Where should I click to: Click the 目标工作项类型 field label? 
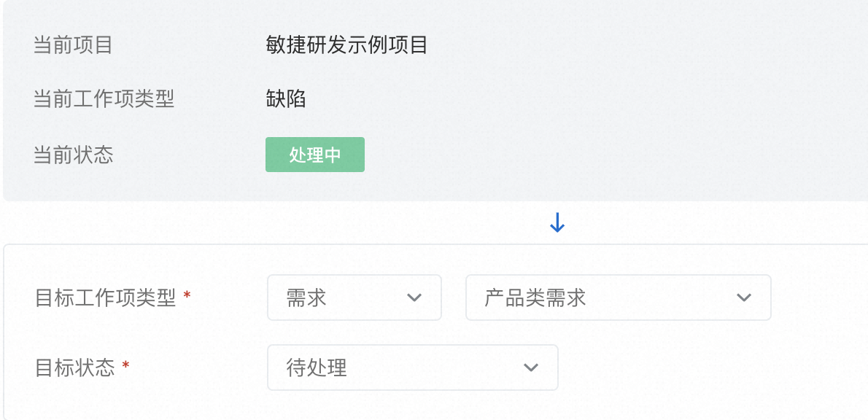click(x=106, y=297)
